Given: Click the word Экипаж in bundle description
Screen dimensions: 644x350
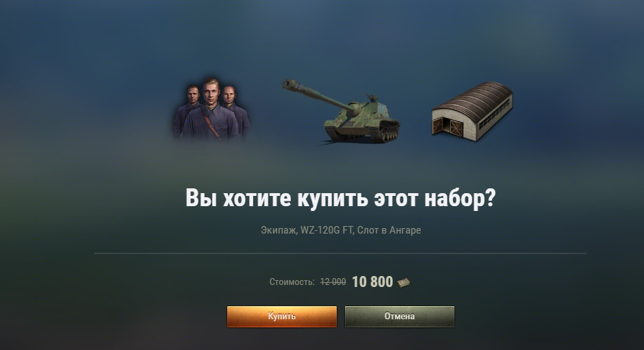Looking at the screenshot, I should point(279,230).
